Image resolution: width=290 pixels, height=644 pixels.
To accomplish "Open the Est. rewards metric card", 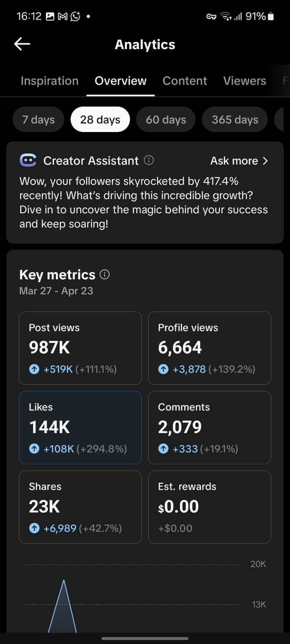I will coord(209,507).
